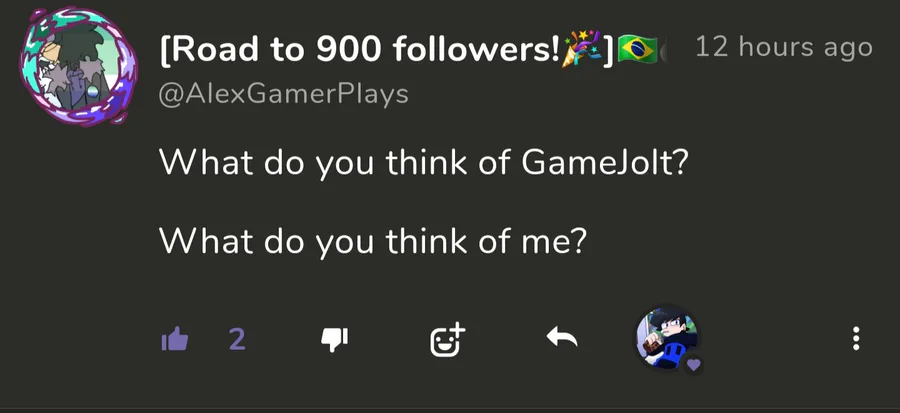The image size is (900, 413).
Task: View the like count number 2
Action: coord(237,340)
